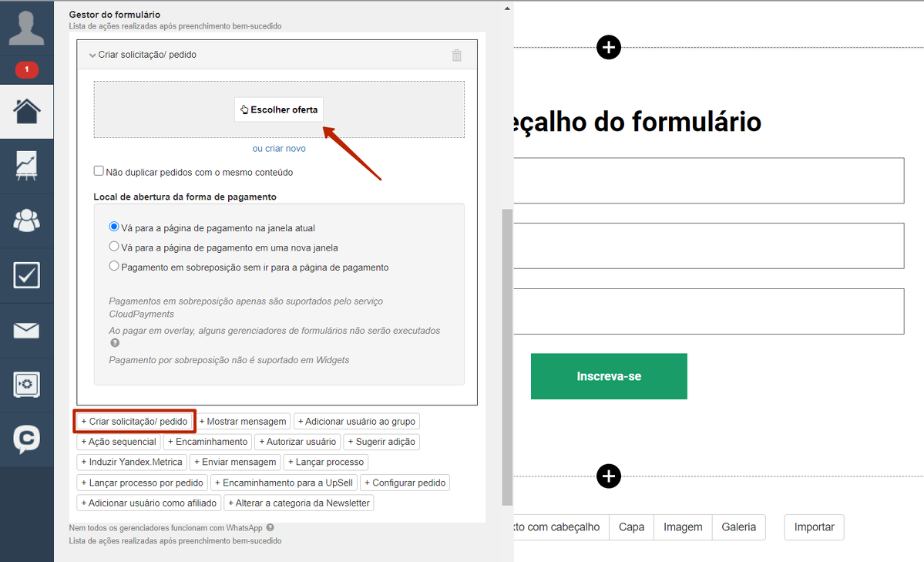
Task: Open the users group icon
Action: point(26,220)
